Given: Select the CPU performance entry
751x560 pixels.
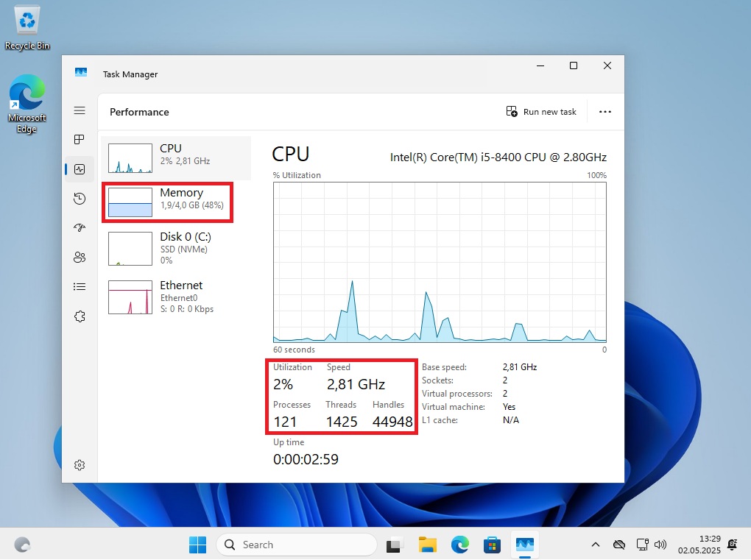Looking at the screenshot, I should click(176, 158).
